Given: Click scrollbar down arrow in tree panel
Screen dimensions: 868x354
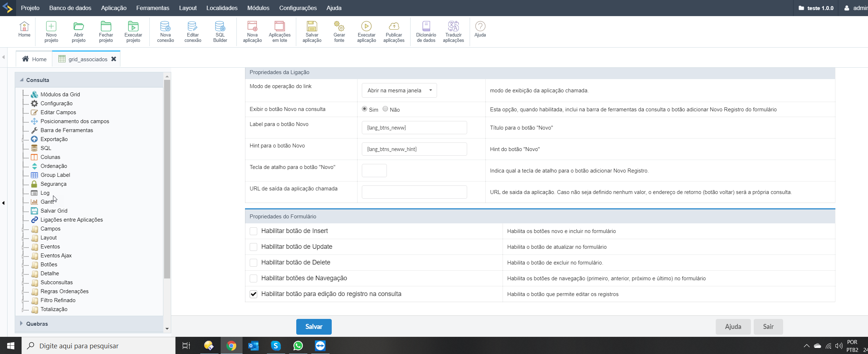Looking at the screenshot, I should pyautogui.click(x=167, y=329).
